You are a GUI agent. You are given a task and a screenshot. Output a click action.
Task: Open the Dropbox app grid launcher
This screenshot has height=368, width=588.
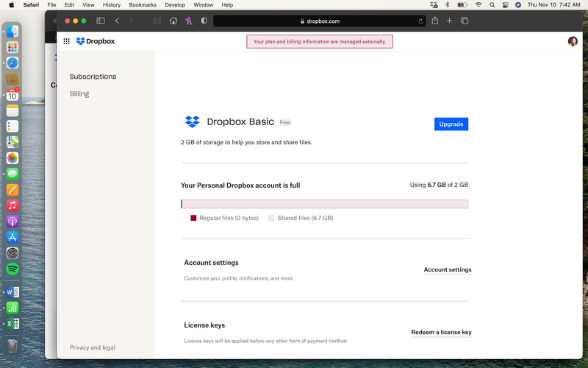pyautogui.click(x=67, y=42)
